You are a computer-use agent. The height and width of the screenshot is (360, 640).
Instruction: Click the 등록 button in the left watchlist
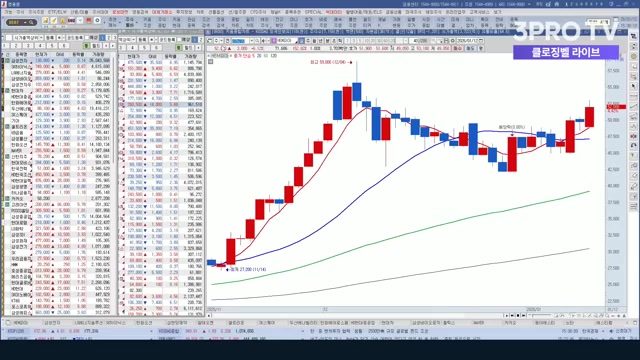(50, 38)
